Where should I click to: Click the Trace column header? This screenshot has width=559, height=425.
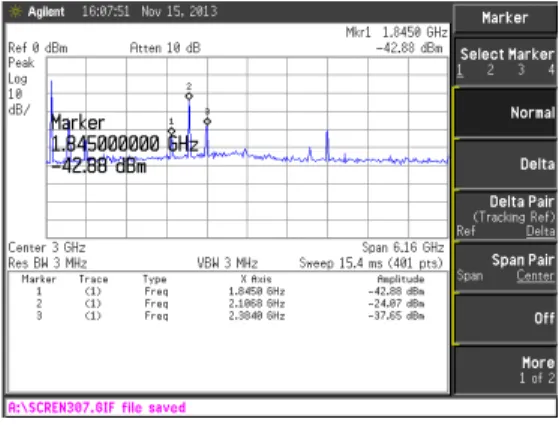tap(93, 279)
